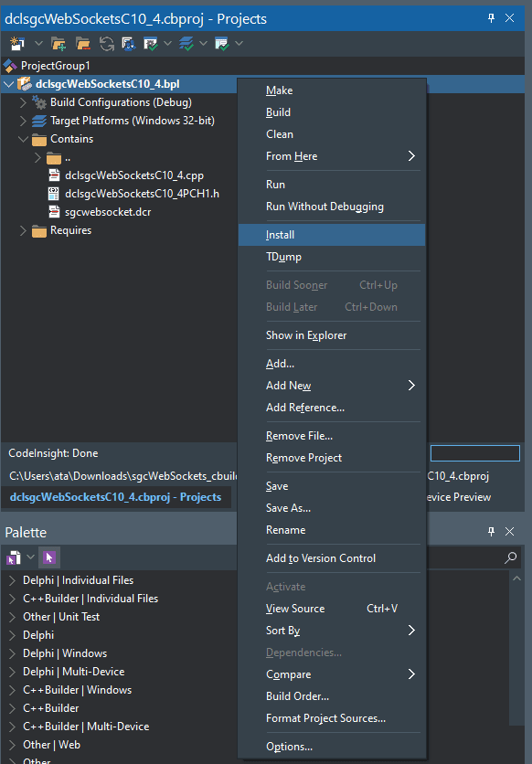The width and height of the screenshot is (532, 764).
Task: Select dclsgcWebSocketsC10_4.cpp file
Action: 134,175
